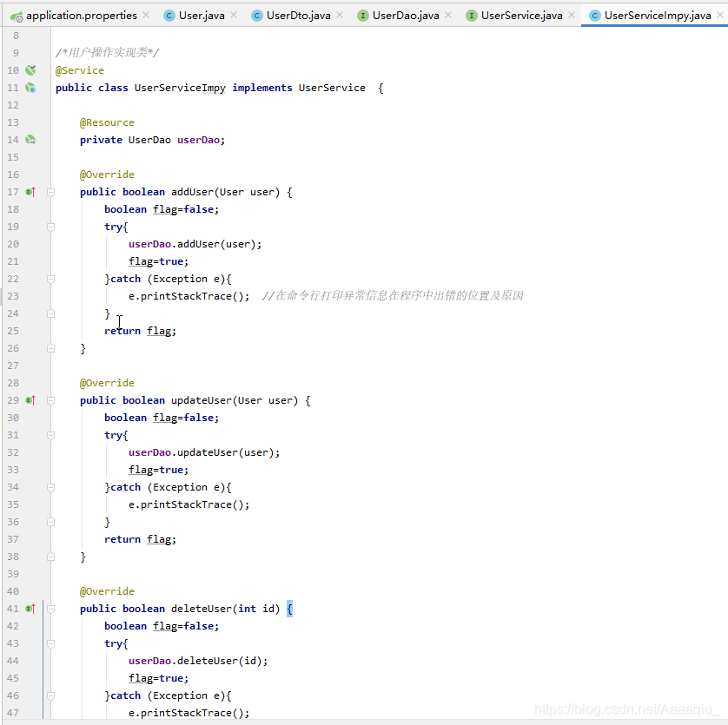Image resolution: width=728 pixels, height=725 pixels.
Task: Click the line number 23 in the gutter
Action: point(13,296)
